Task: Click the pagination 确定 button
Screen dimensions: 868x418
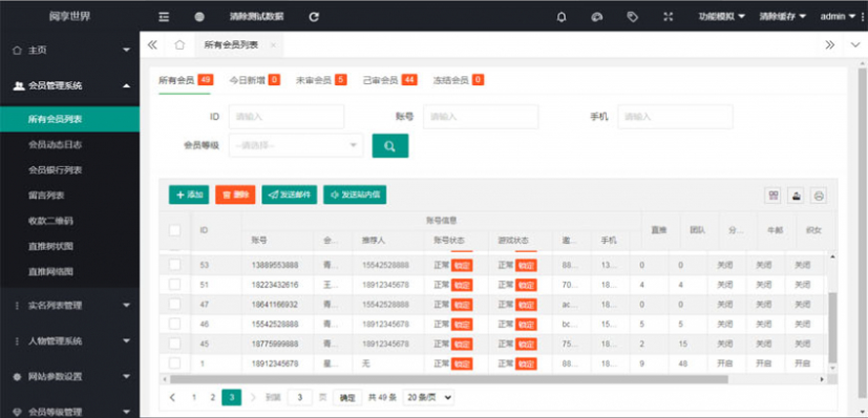Action: 348,397
